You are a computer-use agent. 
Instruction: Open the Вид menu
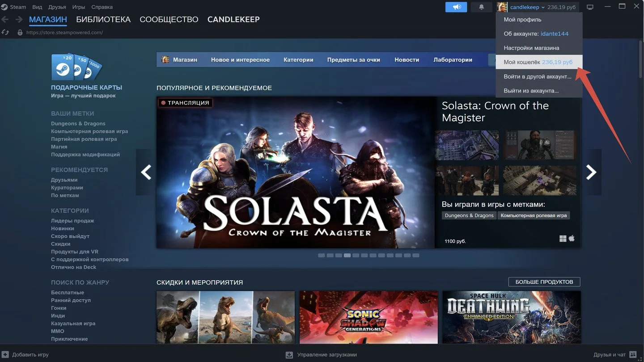[x=37, y=7]
